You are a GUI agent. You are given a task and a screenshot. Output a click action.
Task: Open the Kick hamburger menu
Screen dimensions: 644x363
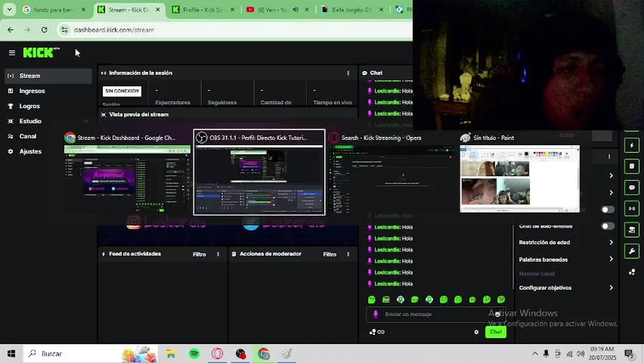(12, 53)
